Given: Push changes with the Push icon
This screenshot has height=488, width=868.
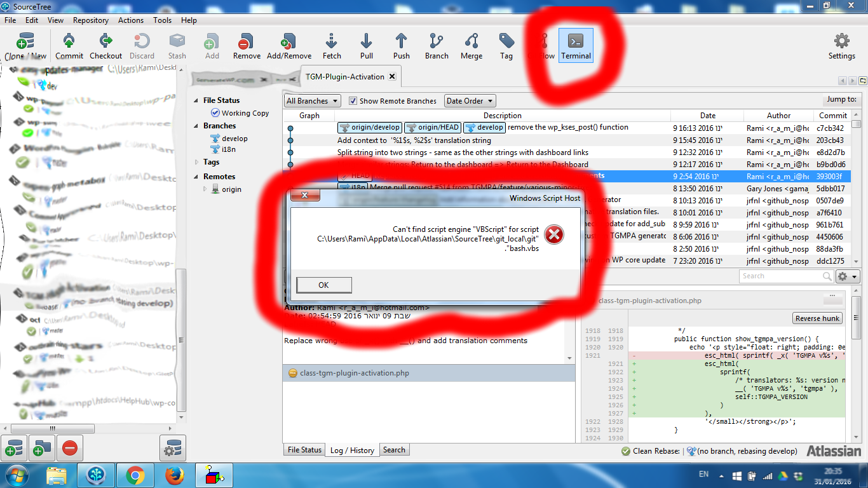Looking at the screenshot, I should [402, 46].
